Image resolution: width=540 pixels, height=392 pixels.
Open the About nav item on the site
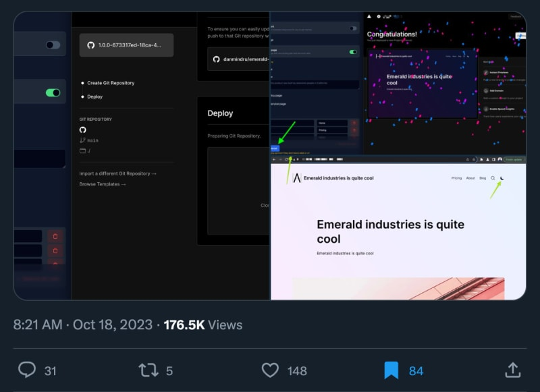click(x=470, y=178)
